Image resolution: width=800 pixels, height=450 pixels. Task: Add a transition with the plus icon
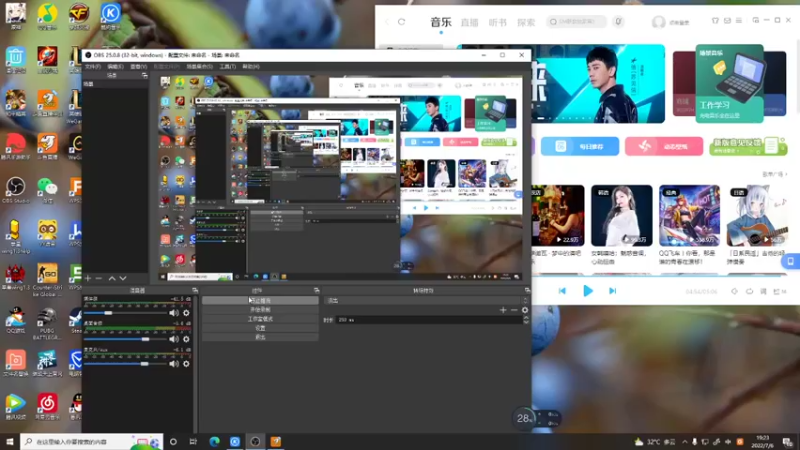click(x=503, y=310)
